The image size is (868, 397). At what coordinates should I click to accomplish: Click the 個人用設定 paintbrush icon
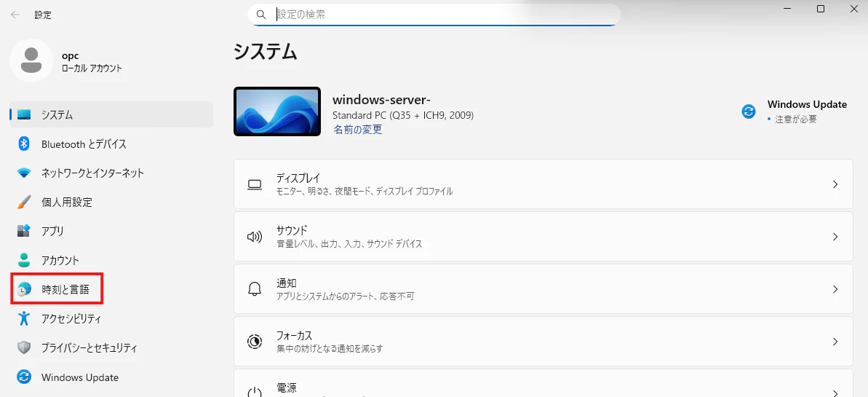coord(24,202)
